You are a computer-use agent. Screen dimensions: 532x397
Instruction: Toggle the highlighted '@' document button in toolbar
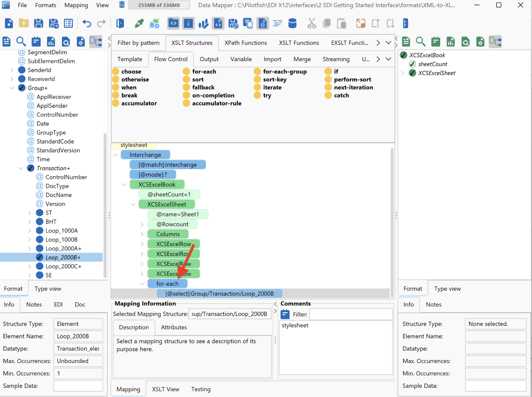pyautogui.click(x=263, y=23)
